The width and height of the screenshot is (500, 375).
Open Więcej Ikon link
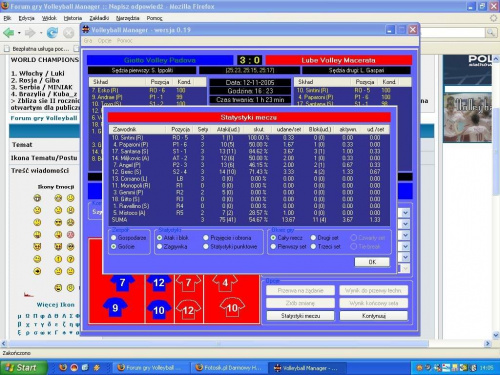(56, 305)
